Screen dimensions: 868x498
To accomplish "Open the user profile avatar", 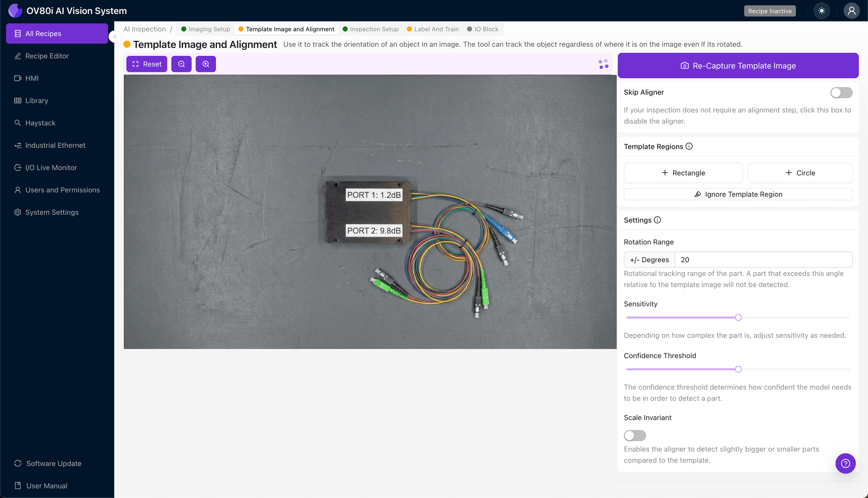I will tap(851, 11).
